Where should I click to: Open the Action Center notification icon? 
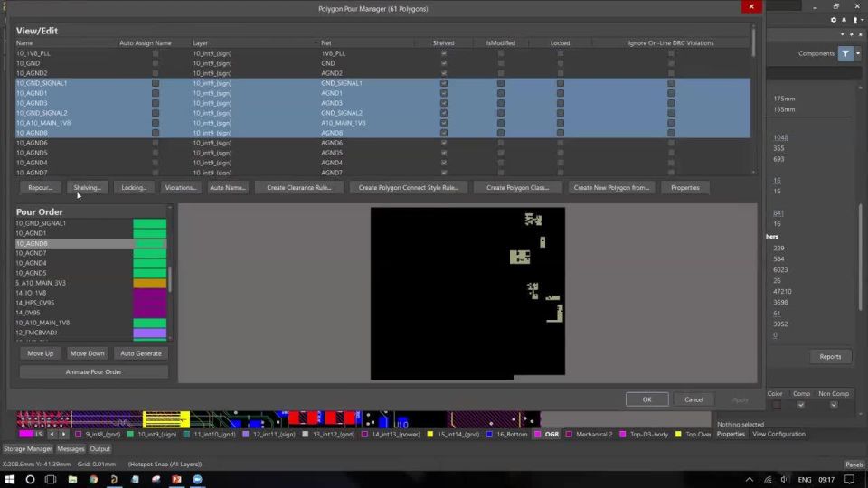[850, 480]
